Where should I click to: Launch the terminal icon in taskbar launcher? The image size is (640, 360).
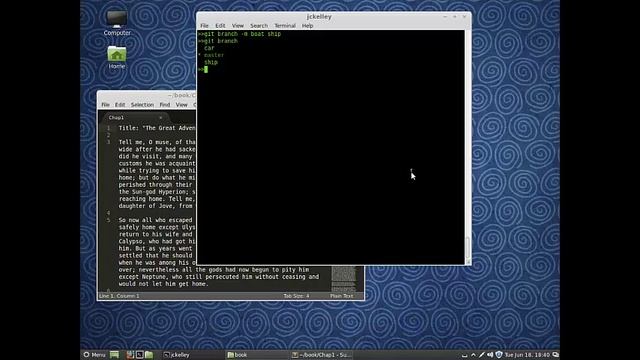pyautogui.click(x=139, y=355)
